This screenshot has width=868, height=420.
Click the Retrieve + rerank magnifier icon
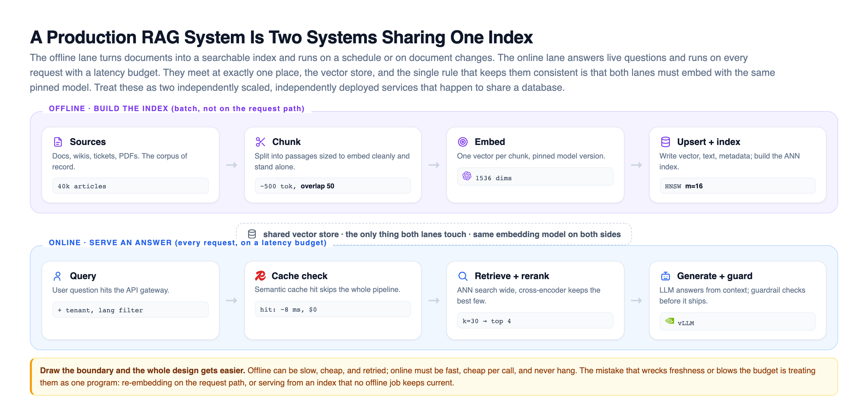(463, 276)
